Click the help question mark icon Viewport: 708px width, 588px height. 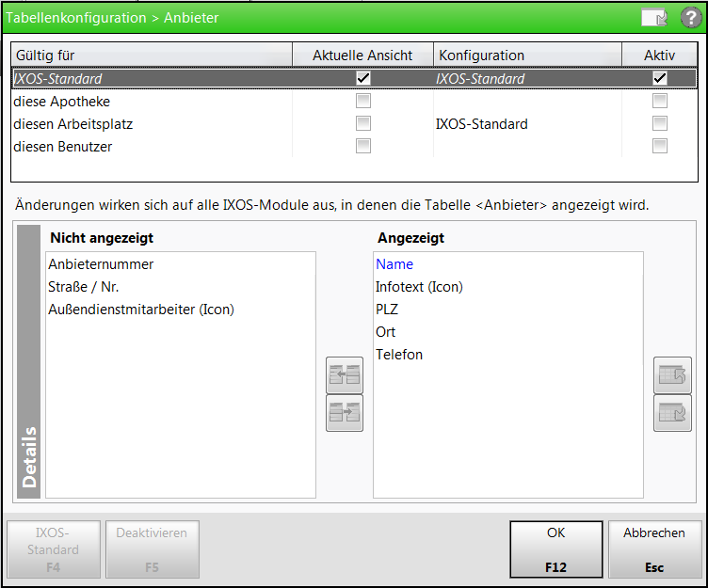pyautogui.click(x=691, y=18)
